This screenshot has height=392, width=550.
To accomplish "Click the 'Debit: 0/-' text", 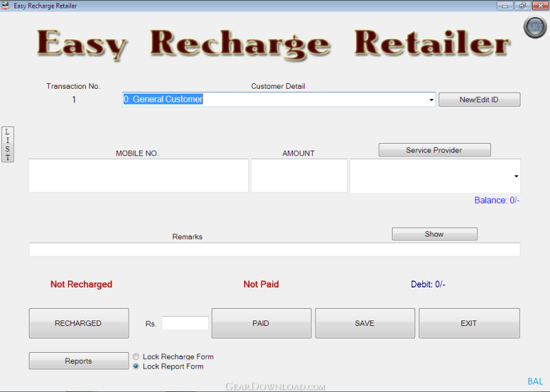I will point(428,284).
